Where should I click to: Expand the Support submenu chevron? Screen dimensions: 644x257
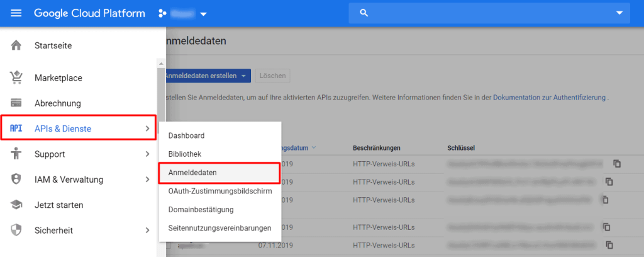point(147,154)
